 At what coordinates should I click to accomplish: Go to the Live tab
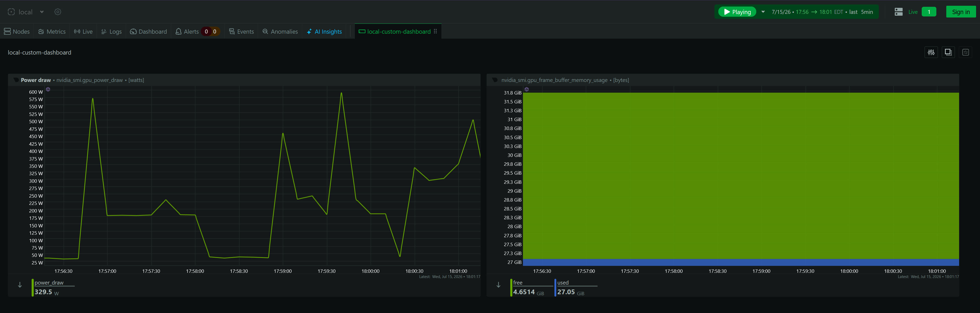pyautogui.click(x=83, y=32)
